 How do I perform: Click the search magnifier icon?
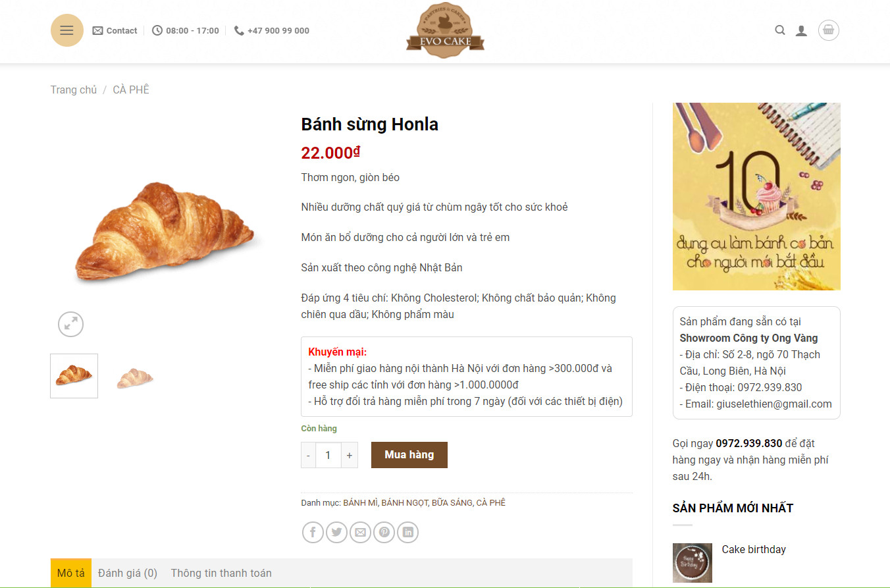point(780,30)
